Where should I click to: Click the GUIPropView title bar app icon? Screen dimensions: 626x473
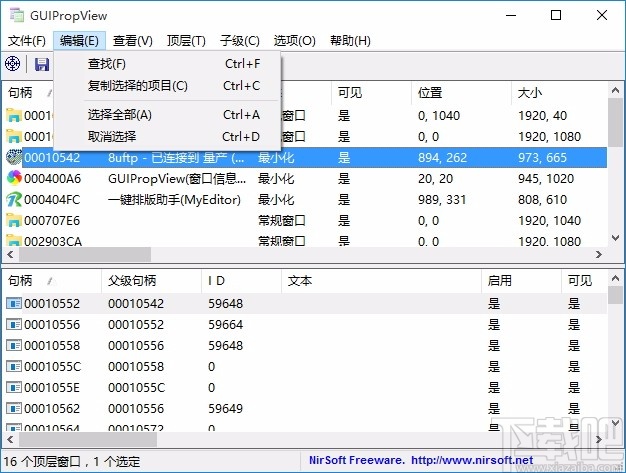click(17, 15)
